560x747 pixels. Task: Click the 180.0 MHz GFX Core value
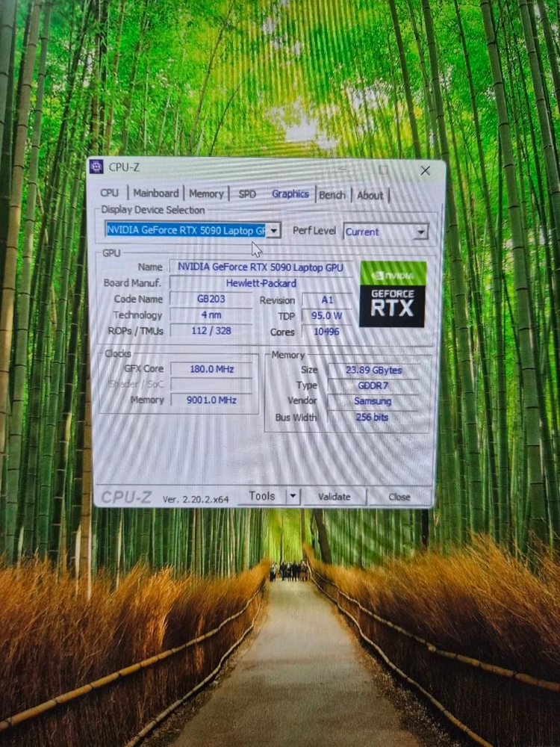[x=211, y=369]
